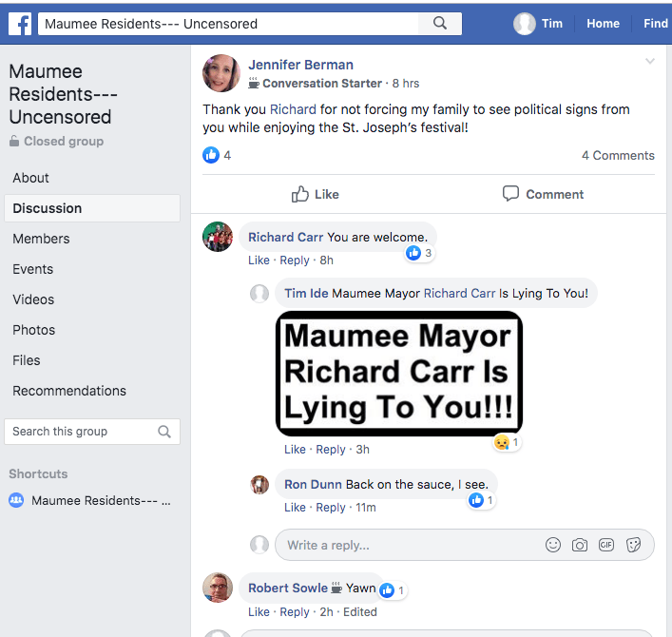Click the search icon in group search
Viewport: 672px width, 637px height.
[x=164, y=432]
